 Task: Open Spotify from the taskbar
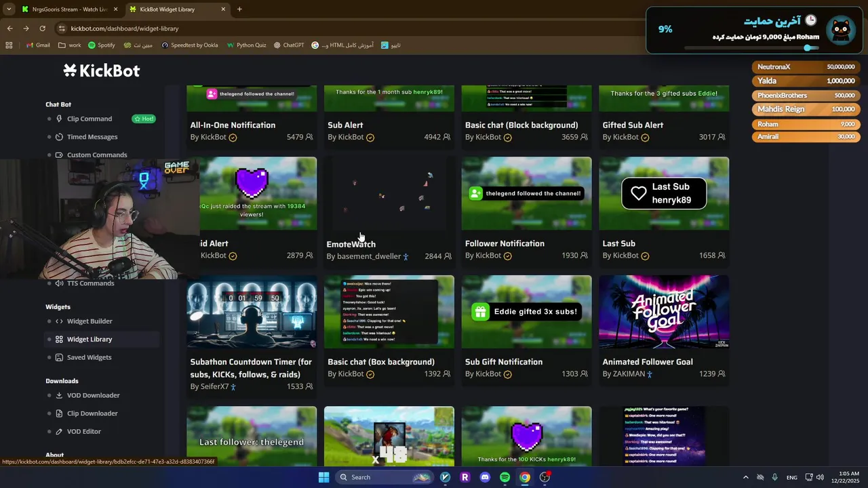click(505, 477)
